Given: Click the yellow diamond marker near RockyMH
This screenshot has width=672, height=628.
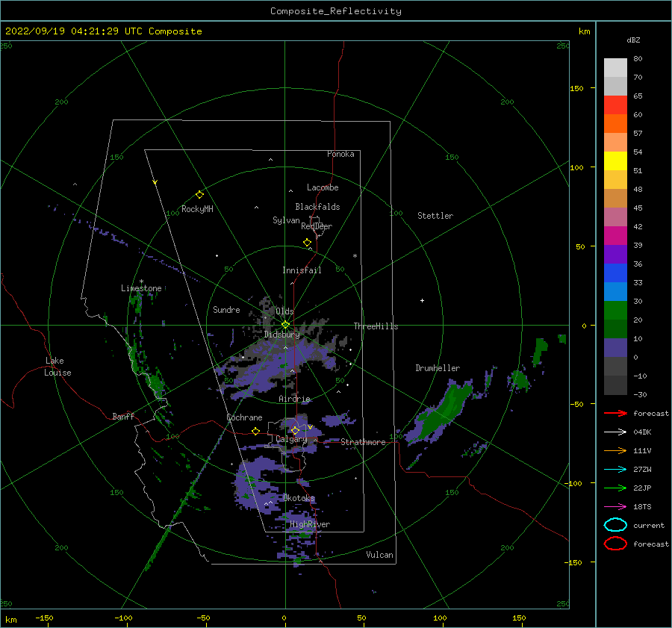Looking at the screenshot, I should 199,195.
